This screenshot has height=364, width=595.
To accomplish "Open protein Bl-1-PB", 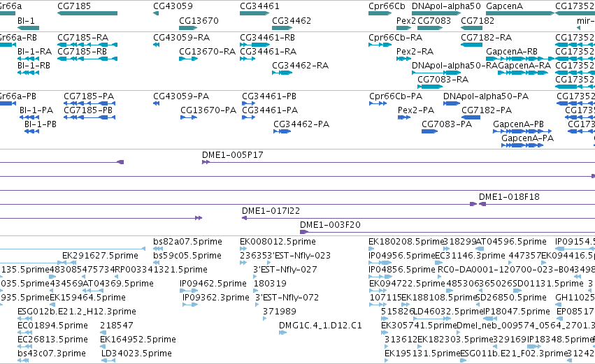I will [x=32, y=131].
